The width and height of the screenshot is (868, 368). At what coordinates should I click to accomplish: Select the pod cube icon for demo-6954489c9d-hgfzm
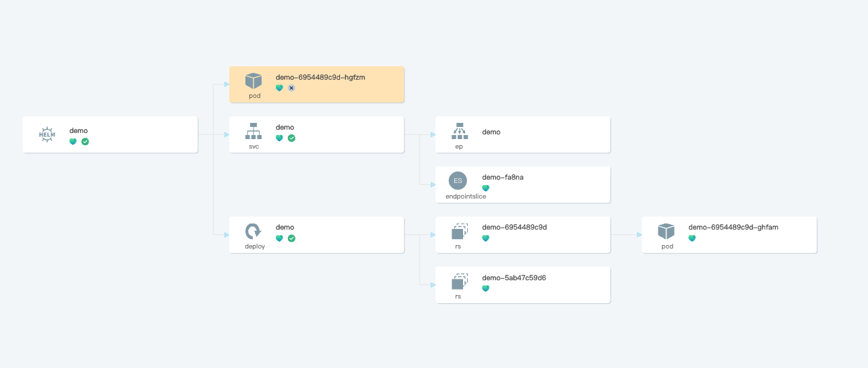point(254,81)
